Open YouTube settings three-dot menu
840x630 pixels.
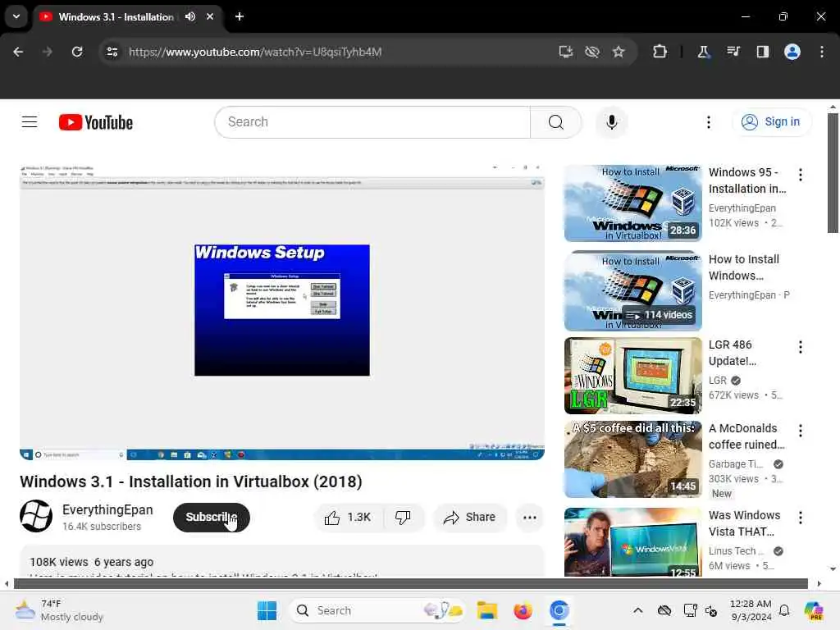(x=709, y=122)
